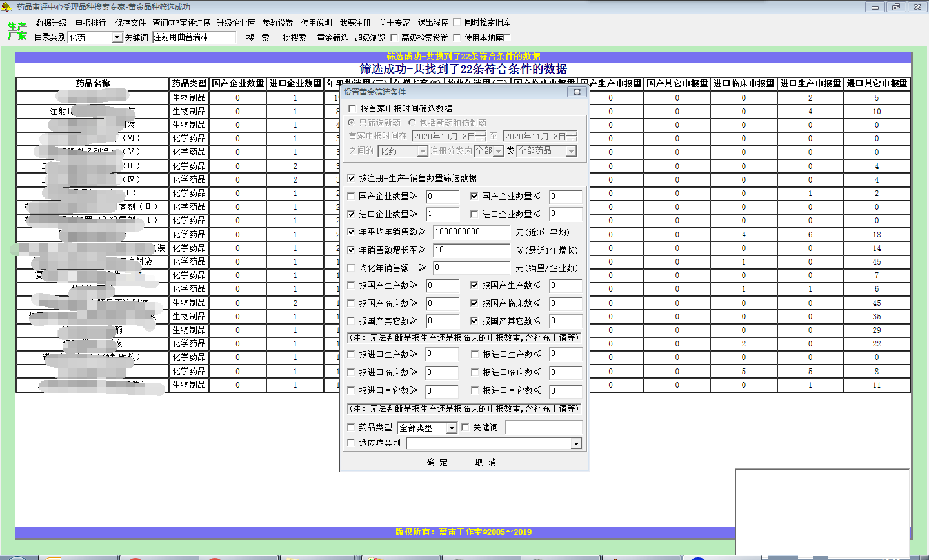Click the 药品类型 column header
Screen dimensions: 929x560
(x=189, y=84)
